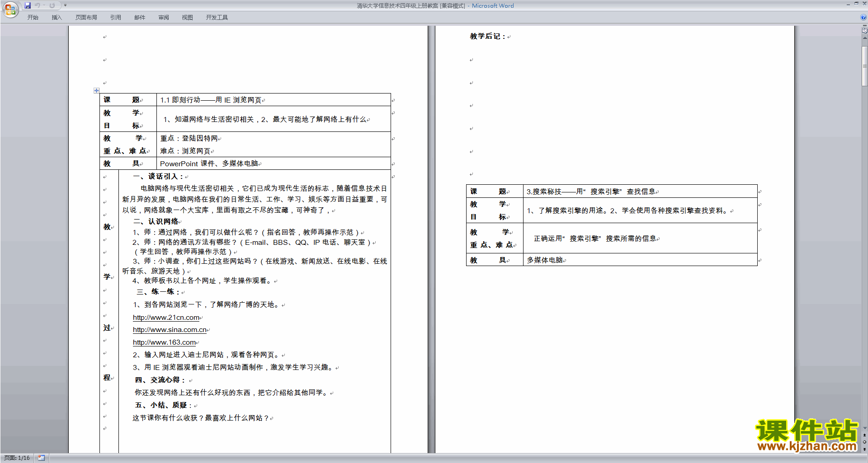Open the http://www.sina.com.cn hyperlink
Image resolution: width=868 pixels, height=463 pixels.
click(x=170, y=330)
